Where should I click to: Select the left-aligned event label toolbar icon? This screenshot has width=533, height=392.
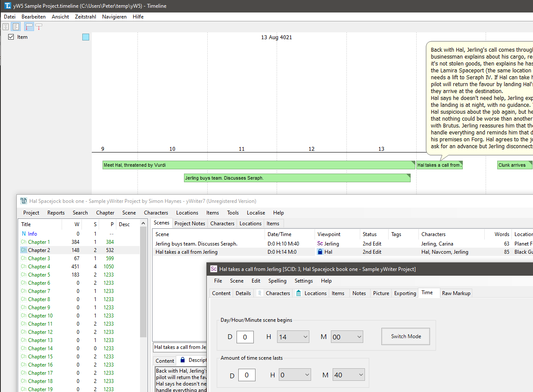[29, 27]
